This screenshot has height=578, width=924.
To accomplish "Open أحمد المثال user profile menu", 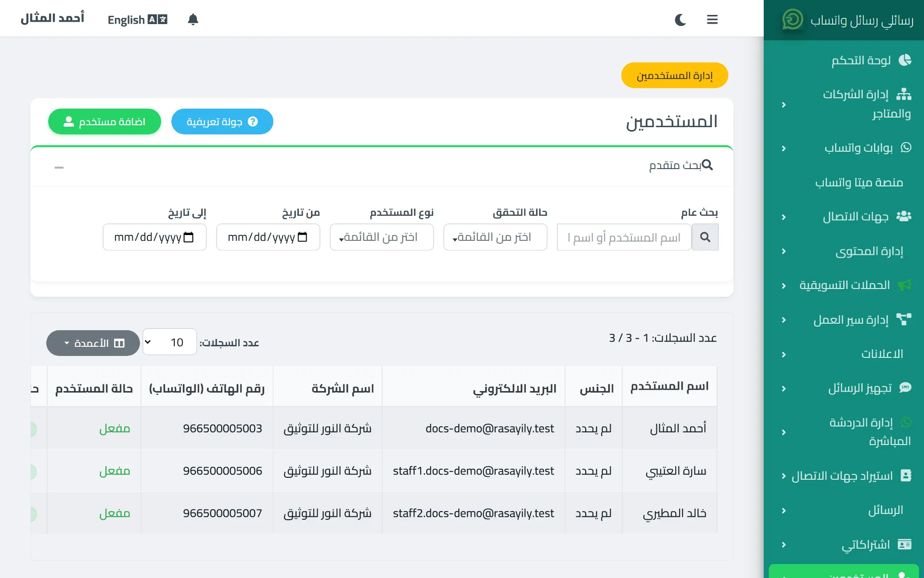I will (x=52, y=18).
